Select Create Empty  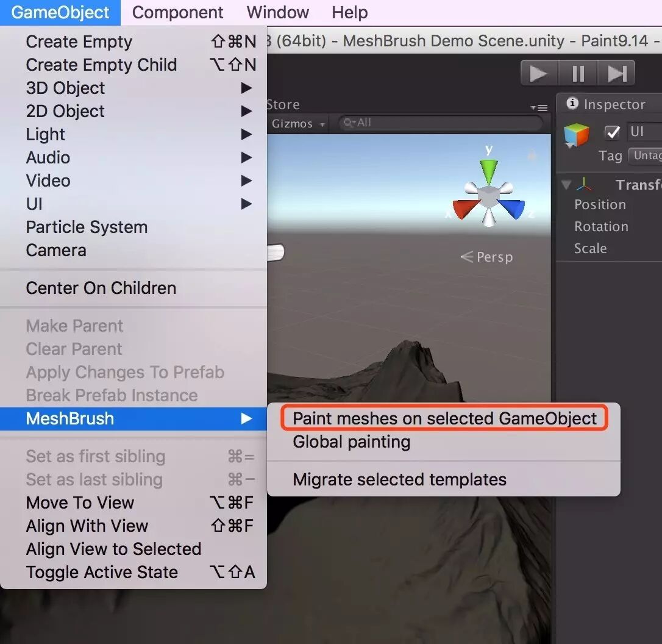click(133, 41)
